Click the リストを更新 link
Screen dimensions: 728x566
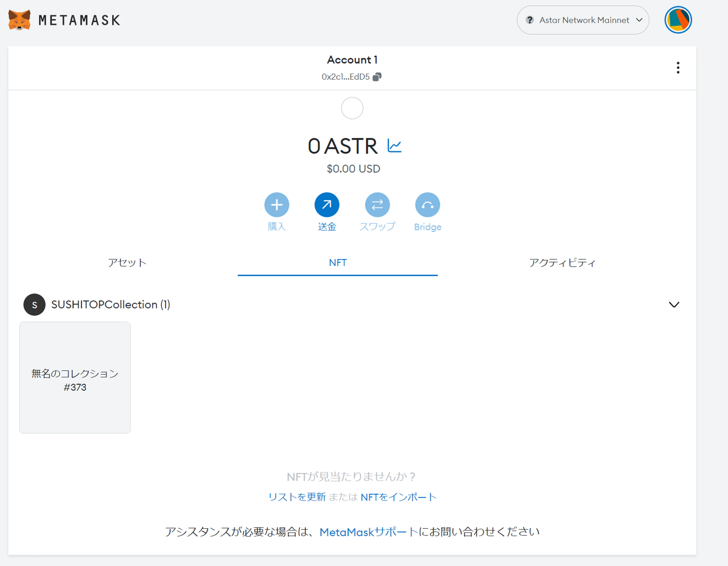pyautogui.click(x=297, y=497)
